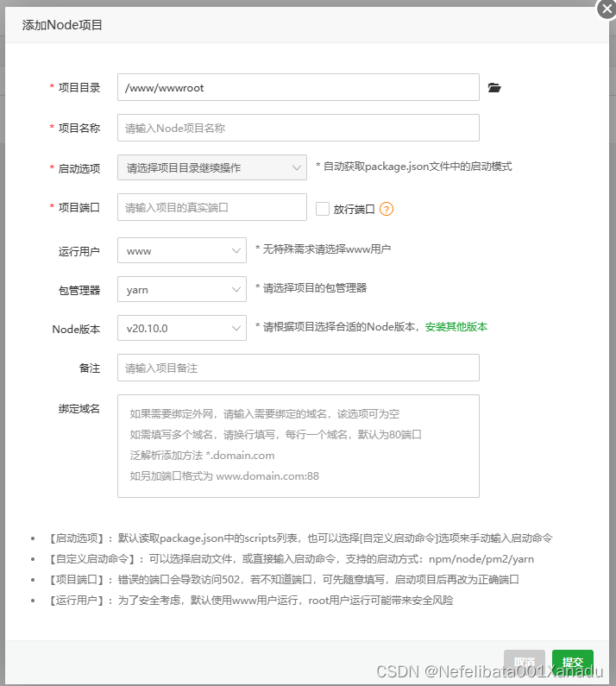Click the 【自定义启动命令】 help note line
Screen dimensions: 616x686
290,559
